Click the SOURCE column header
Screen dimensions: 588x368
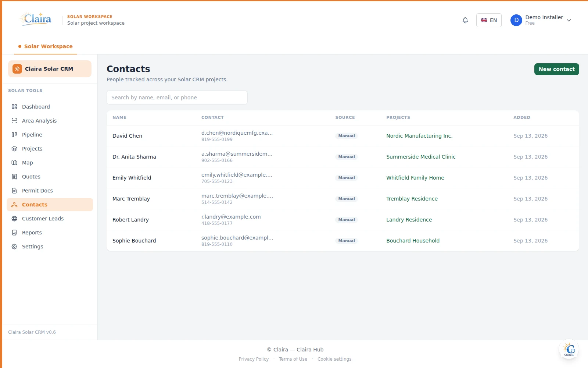(345, 117)
